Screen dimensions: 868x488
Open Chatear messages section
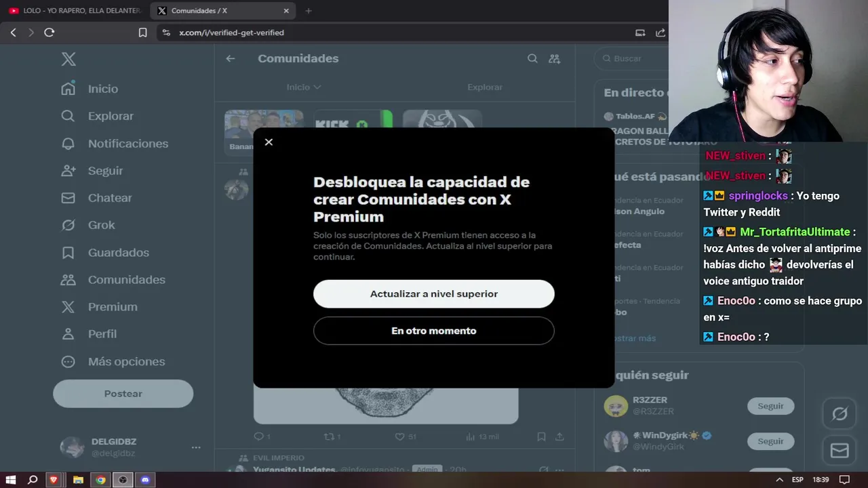(96, 198)
